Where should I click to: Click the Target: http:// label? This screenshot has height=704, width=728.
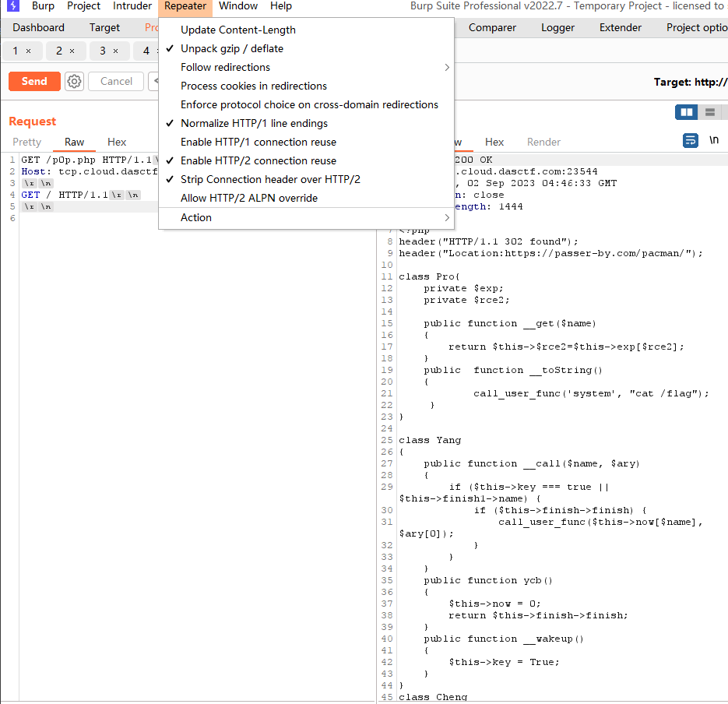click(x=690, y=83)
